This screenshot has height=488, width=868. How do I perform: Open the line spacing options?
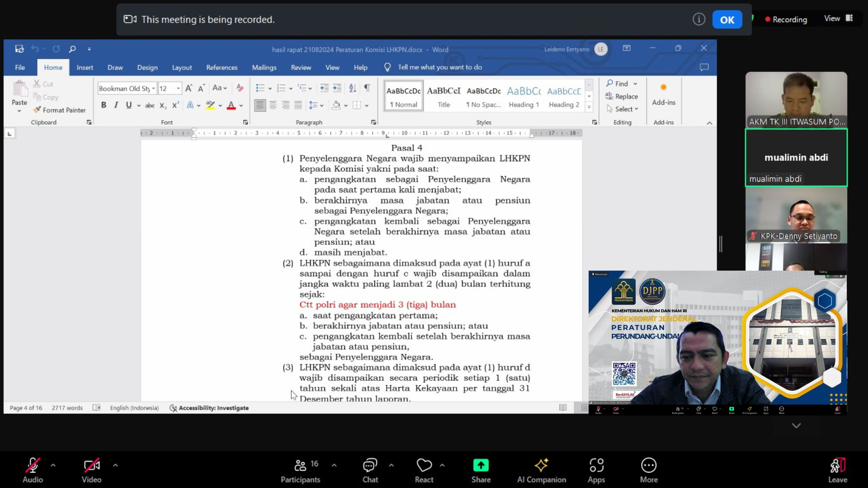(x=316, y=105)
